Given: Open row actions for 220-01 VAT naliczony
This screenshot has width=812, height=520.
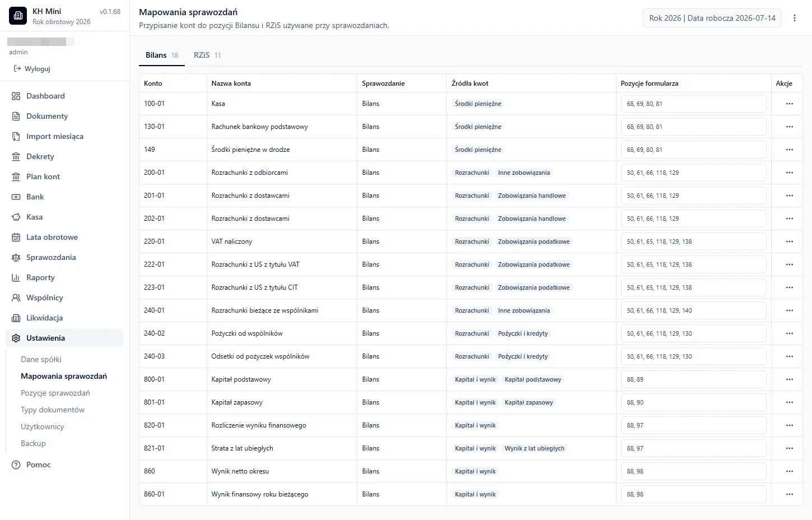Looking at the screenshot, I should [789, 242].
